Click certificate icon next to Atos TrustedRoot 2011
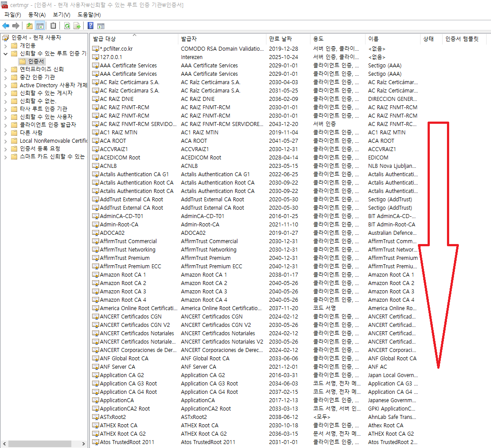 (x=96, y=442)
